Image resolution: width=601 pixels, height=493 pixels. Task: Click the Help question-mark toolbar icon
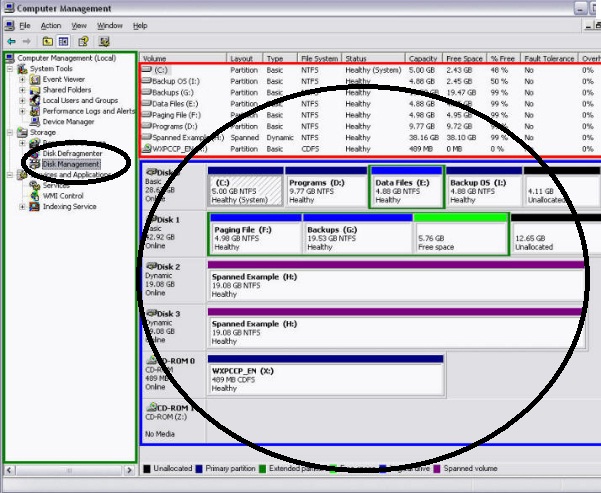pos(84,42)
